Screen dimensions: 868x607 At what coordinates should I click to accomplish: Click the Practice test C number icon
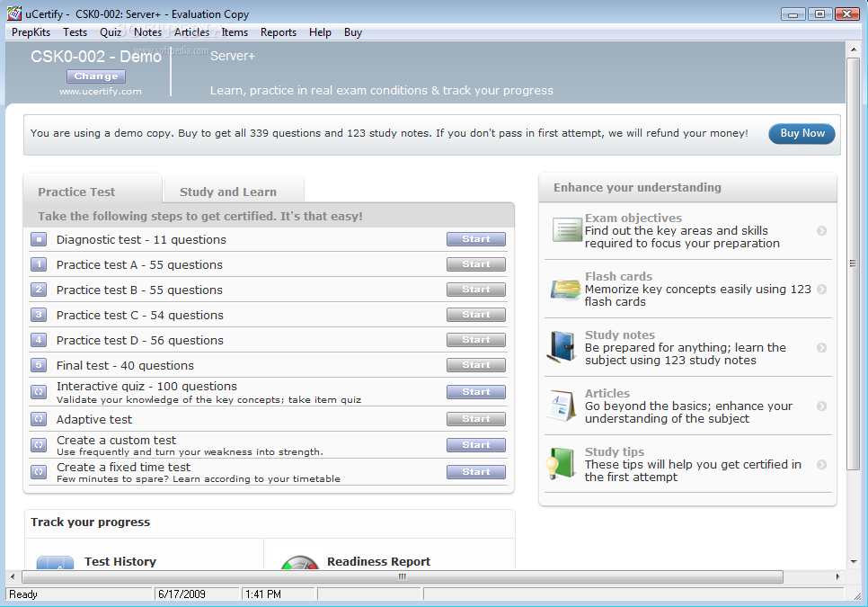pyautogui.click(x=39, y=315)
